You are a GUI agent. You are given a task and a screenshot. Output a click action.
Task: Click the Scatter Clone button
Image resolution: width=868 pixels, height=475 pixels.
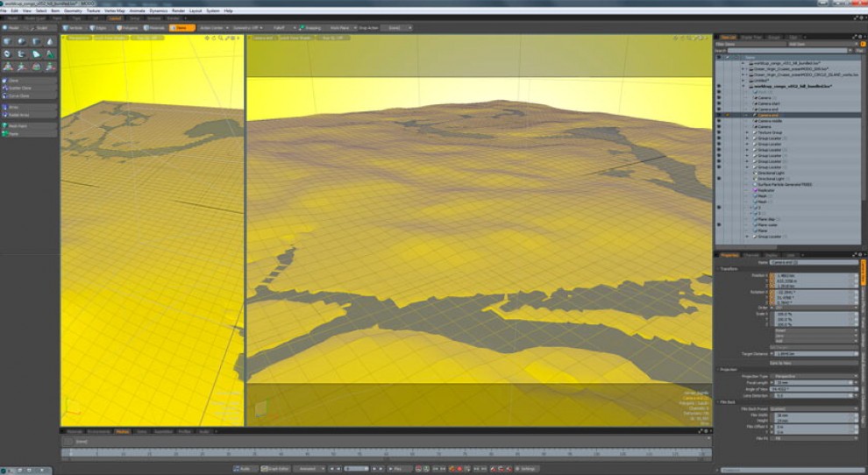point(29,88)
